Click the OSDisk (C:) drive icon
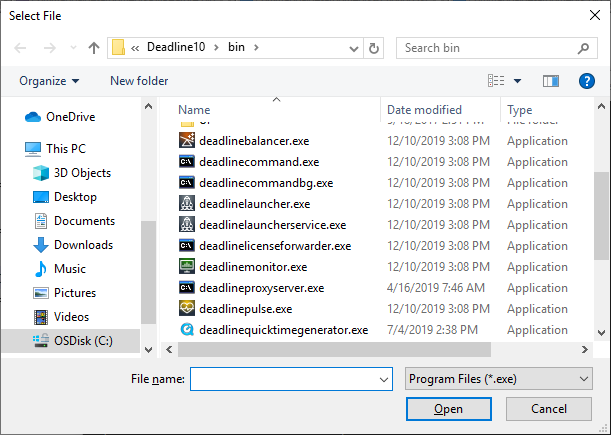The image size is (611, 435). tap(41, 341)
